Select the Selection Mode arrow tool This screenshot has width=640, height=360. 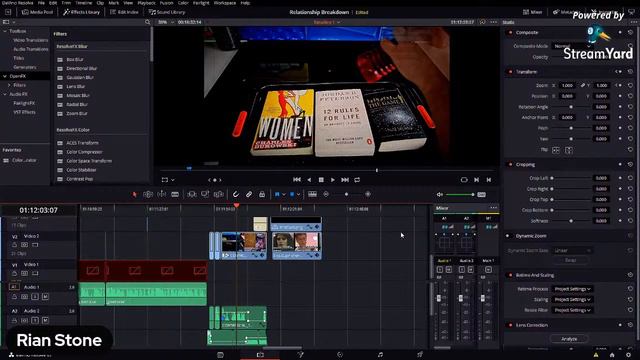[x=134, y=195]
